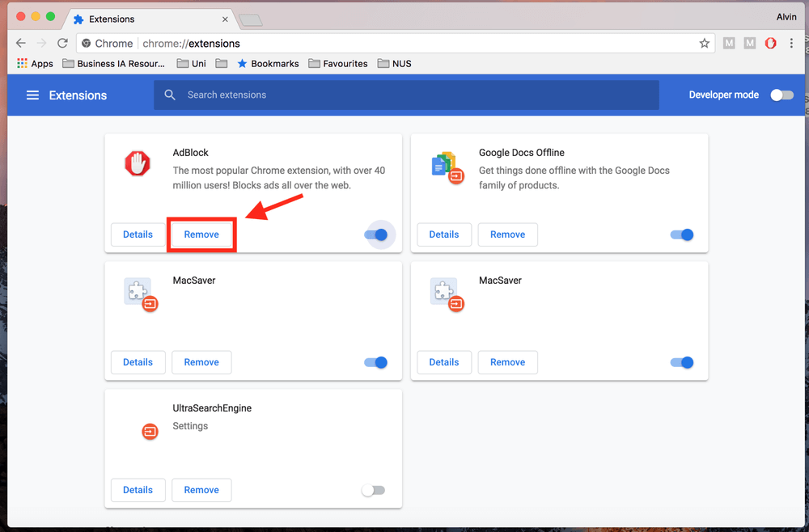Viewport: 809px width, 532px height.
Task: Open the Apps grid shortcut in bookmarks bar
Action: point(35,64)
